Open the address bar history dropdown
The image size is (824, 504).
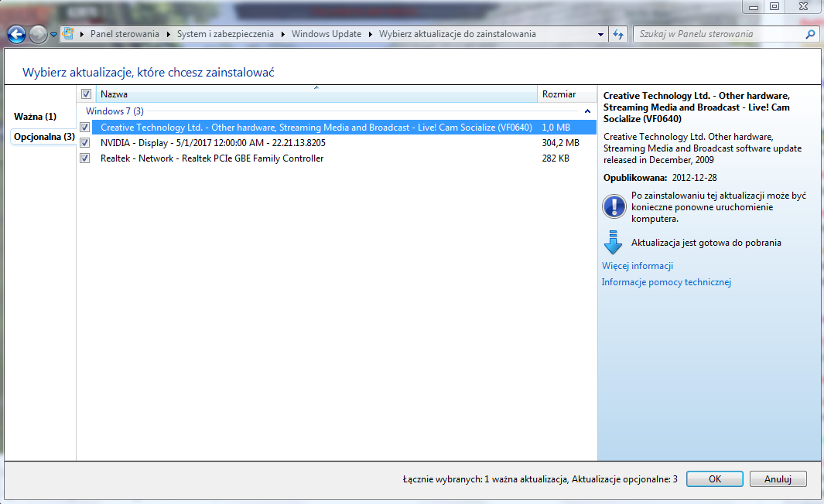[600, 35]
